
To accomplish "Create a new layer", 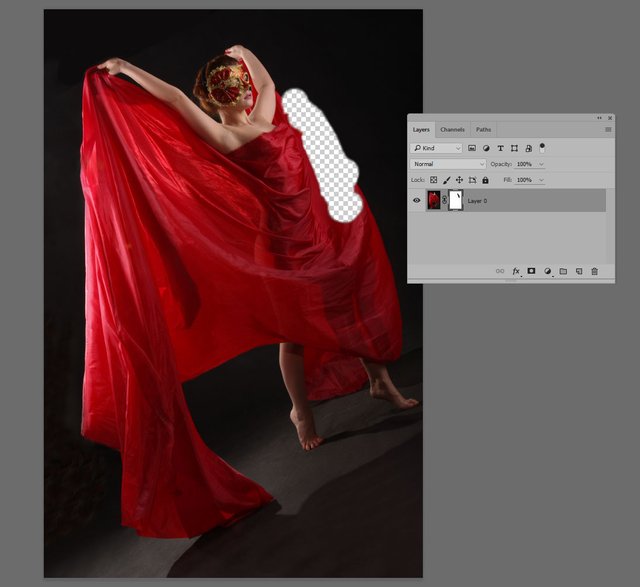I will click(579, 271).
